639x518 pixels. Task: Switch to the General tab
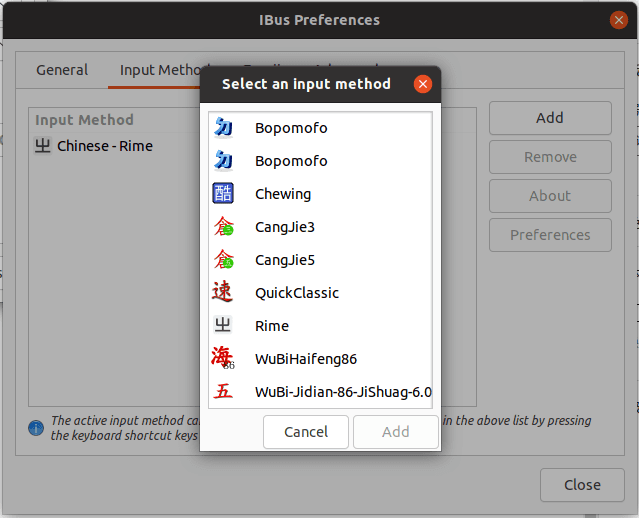62,70
